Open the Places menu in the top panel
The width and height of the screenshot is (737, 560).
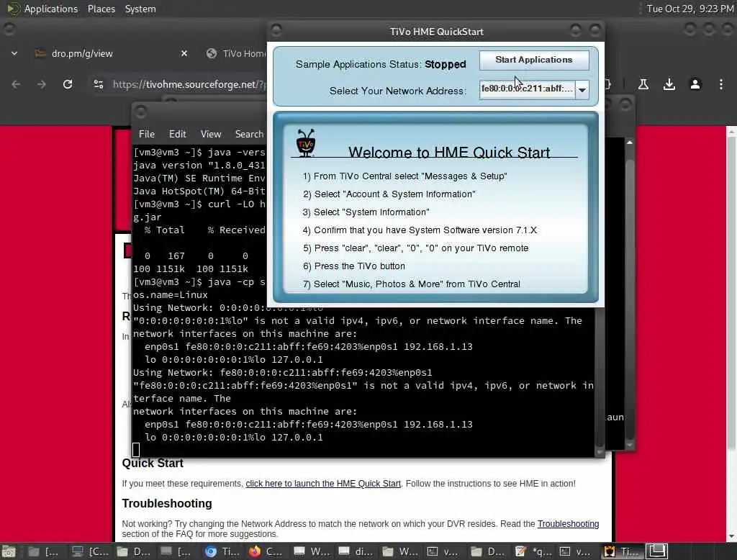coord(101,9)
